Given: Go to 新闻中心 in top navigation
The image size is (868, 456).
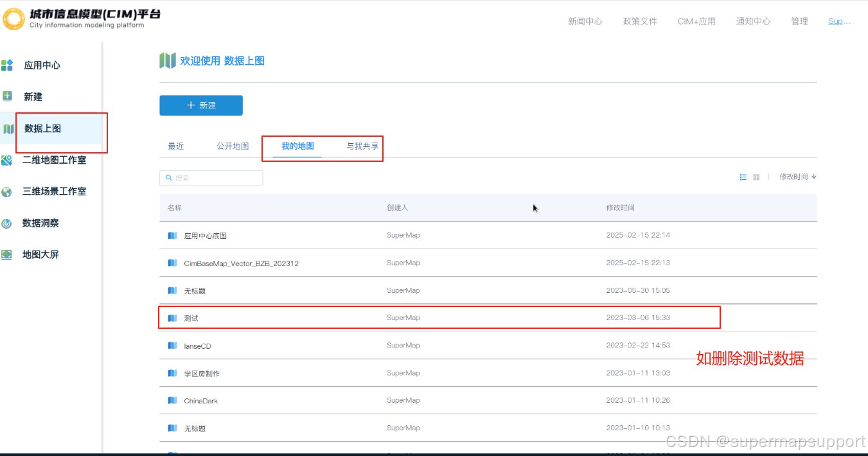Looking at the screenshot, I should click(585, 21).
